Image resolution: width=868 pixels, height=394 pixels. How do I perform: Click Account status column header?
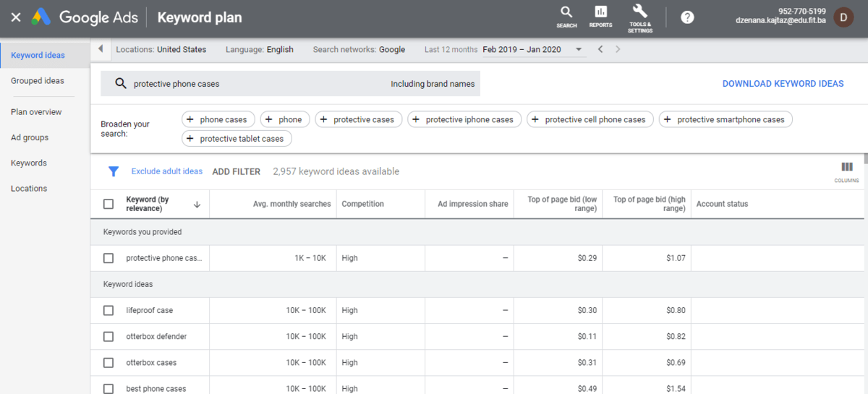pyautogui.click(x=722, y=204)
